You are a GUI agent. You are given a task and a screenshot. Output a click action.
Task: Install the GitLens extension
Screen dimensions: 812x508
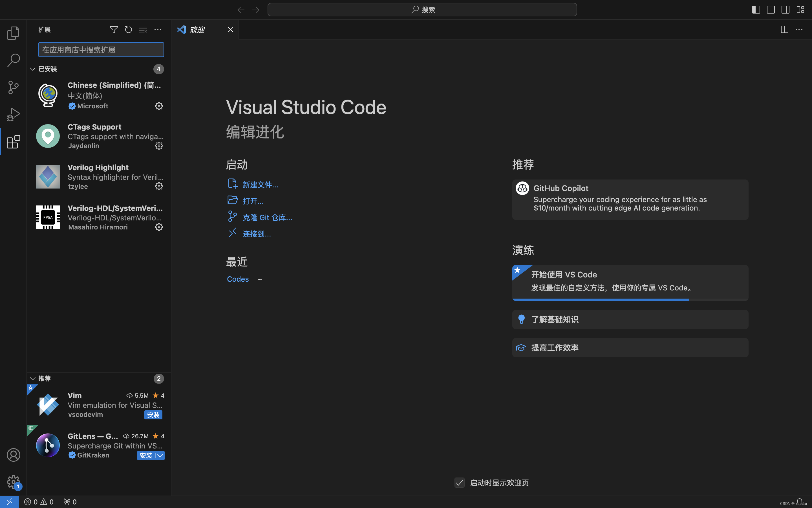click(x=146, y=456)
